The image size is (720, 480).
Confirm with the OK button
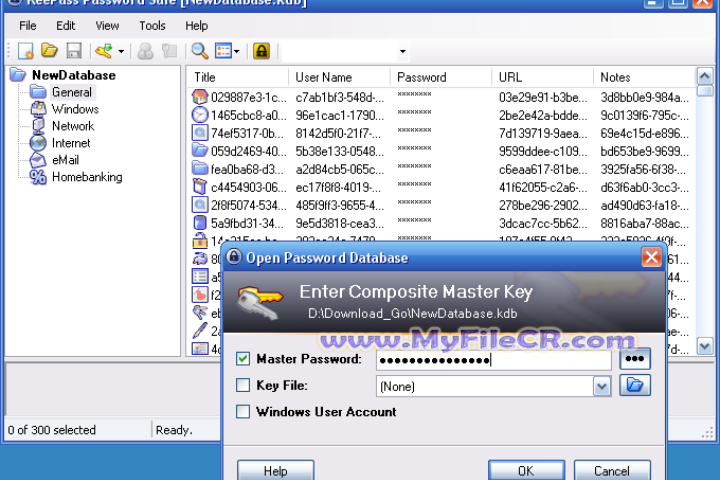526,470
